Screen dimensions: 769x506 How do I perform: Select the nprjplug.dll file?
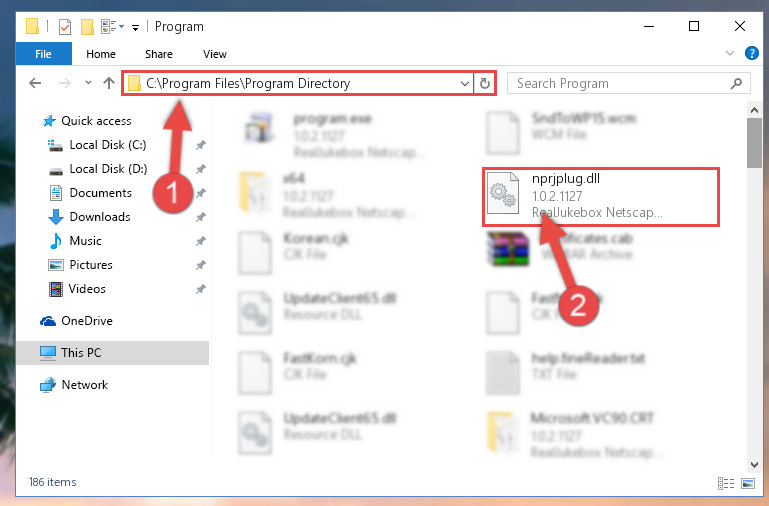click(601, 197)
